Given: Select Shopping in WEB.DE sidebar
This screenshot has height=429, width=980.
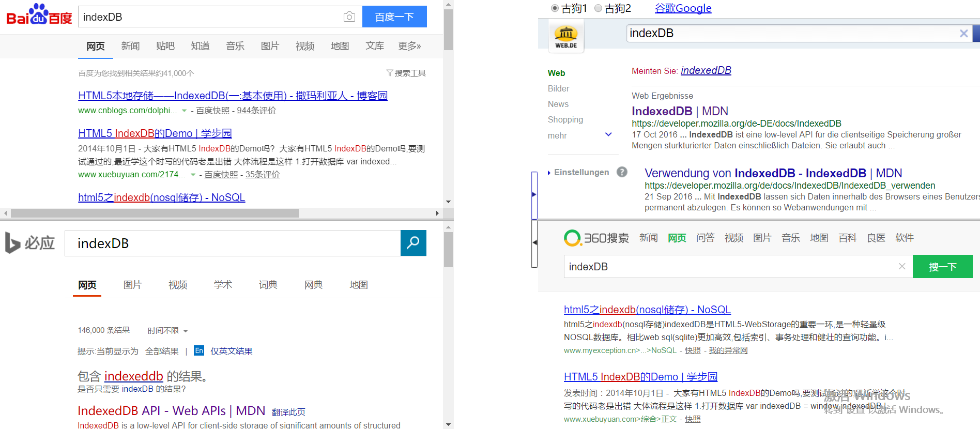Looking at the screenshot, I should (565, 119).
